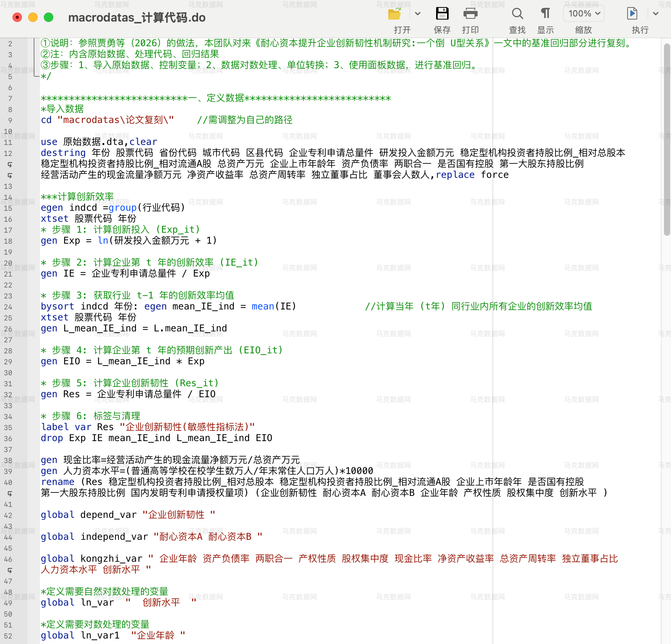Screen dimensions: 671x644
Task: Click the 查找 label in the toolbar
Action: click(x=517, y=30)
